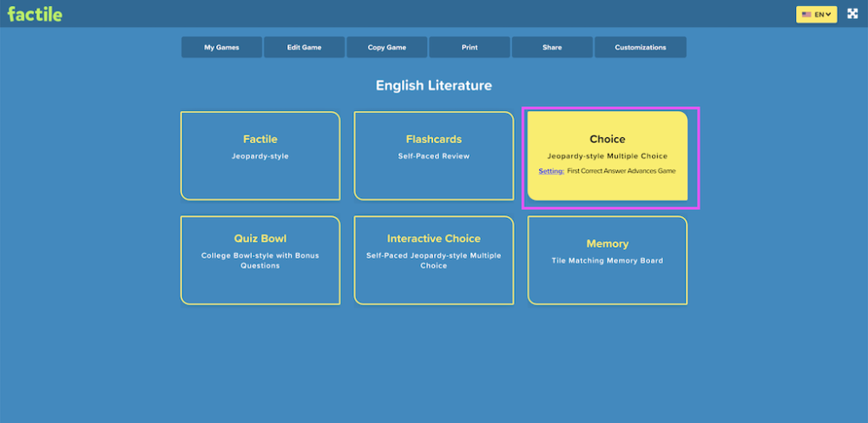Click the English Literature game title
Image resolution: width=868 pixels, height=423 pixels.
click(x=434, y=85)
